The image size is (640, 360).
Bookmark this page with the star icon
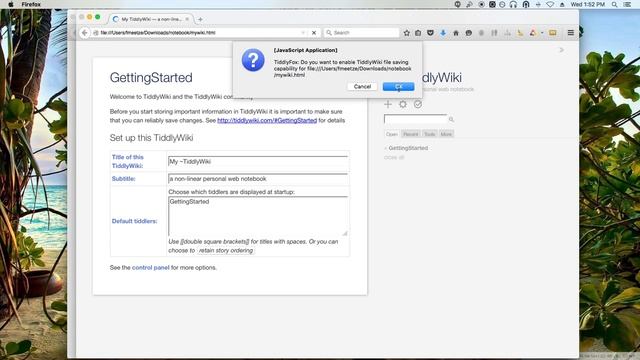tap(407, 33)
